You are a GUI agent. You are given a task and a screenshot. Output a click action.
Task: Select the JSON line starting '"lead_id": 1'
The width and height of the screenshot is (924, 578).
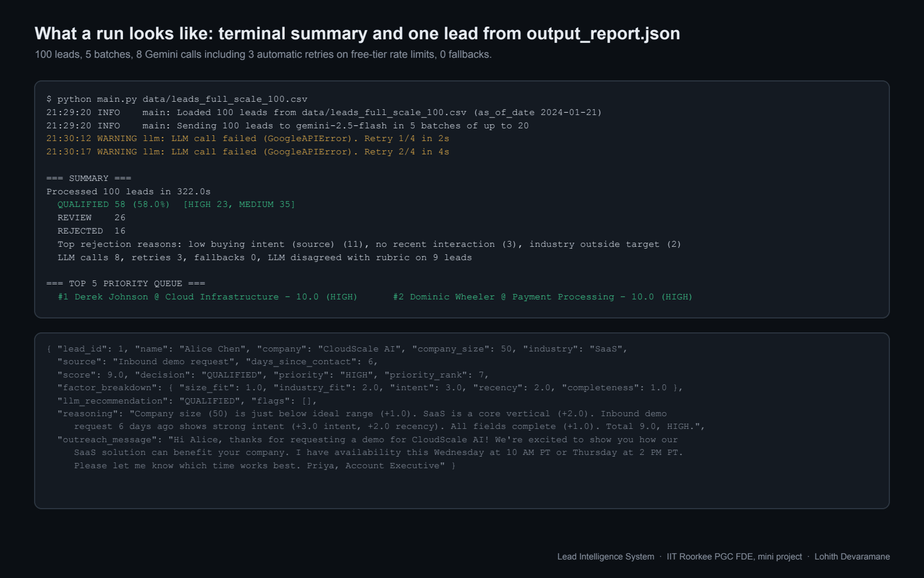click(x=337, y=349)
